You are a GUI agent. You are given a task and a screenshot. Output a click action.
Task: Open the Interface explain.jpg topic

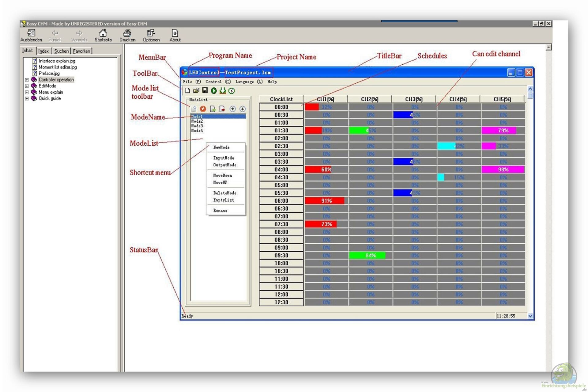pos(57,61)
